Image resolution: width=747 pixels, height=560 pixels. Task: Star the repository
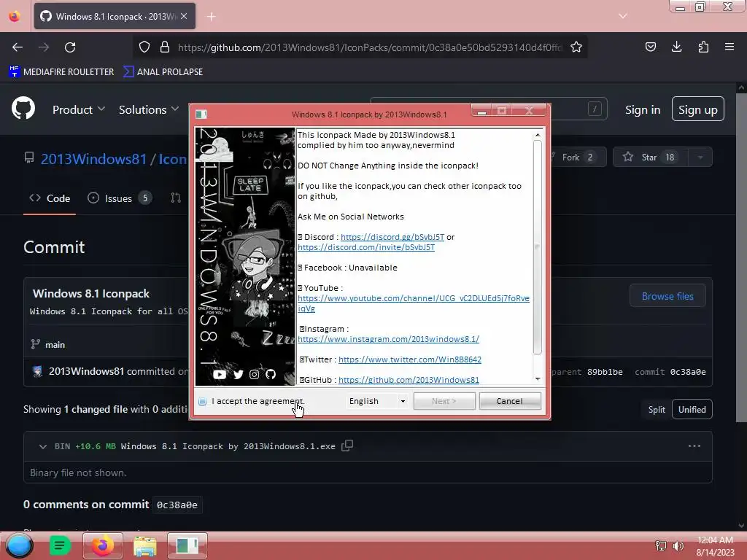click(650, 157)
